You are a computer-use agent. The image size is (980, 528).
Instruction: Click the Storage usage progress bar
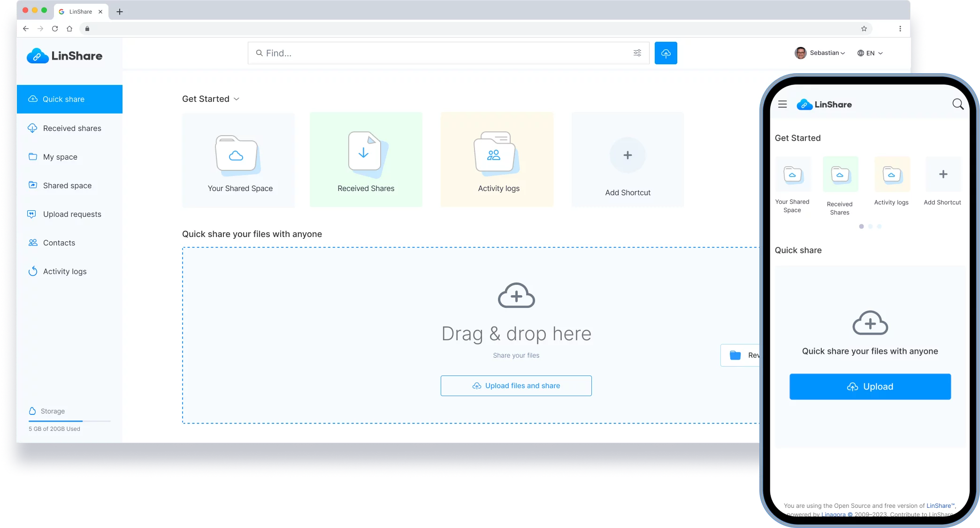[69, 421]
